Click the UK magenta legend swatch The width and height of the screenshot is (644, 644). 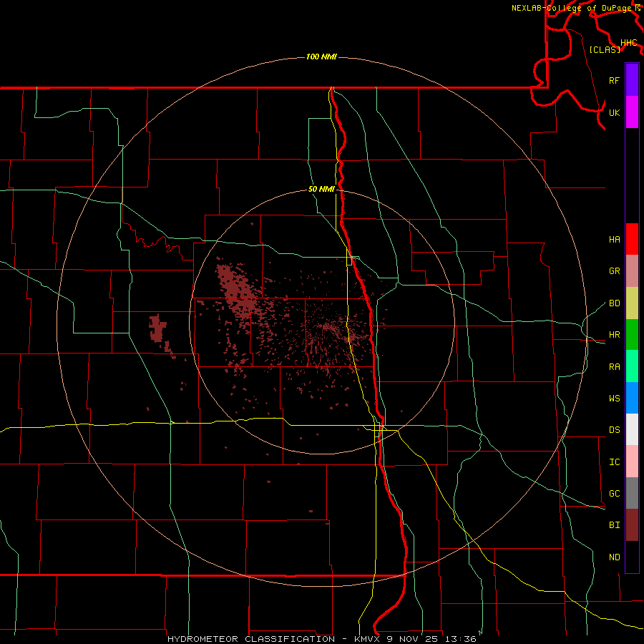(632, 112)
